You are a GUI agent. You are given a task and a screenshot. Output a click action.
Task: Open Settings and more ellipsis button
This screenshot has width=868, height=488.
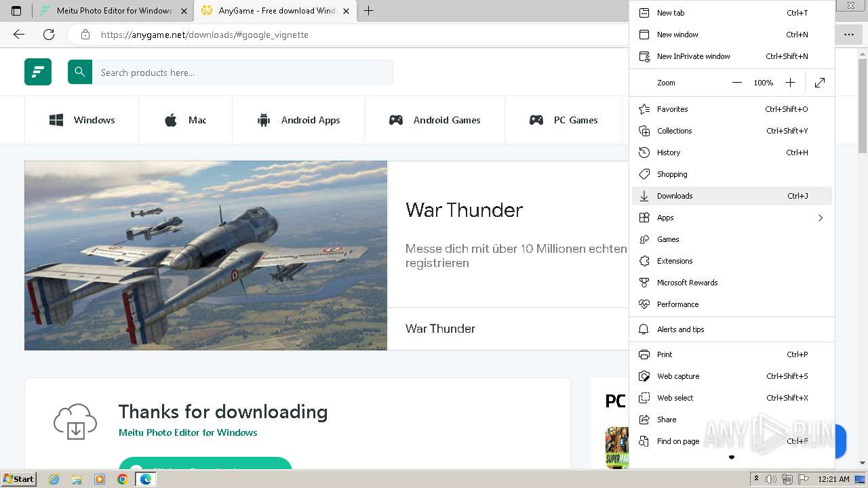(x=849, y=35)
